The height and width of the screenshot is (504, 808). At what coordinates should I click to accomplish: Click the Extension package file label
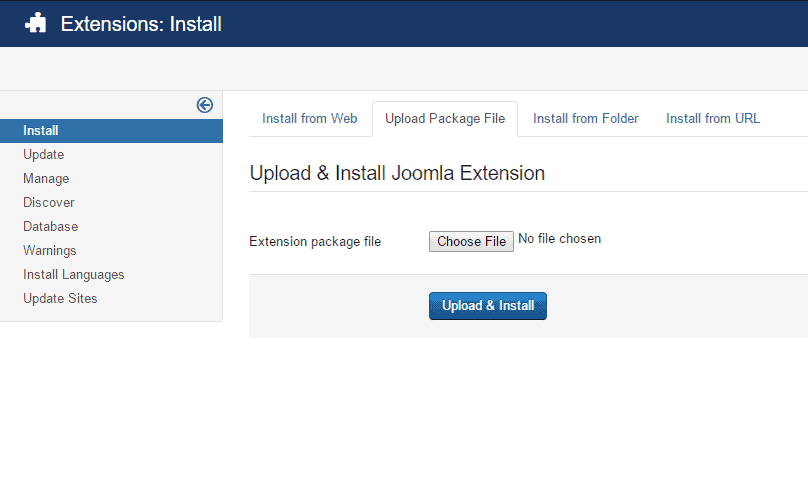(315, 241)
